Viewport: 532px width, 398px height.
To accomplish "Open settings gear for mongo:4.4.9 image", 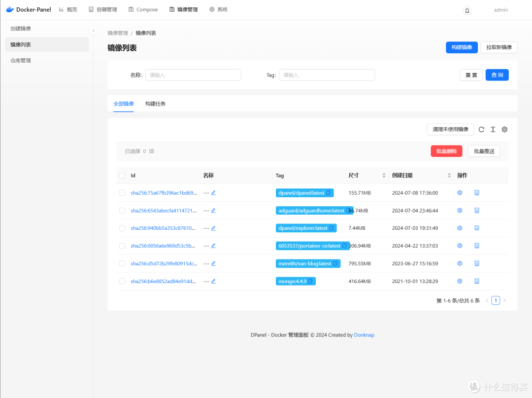I will tap(460, 281).
